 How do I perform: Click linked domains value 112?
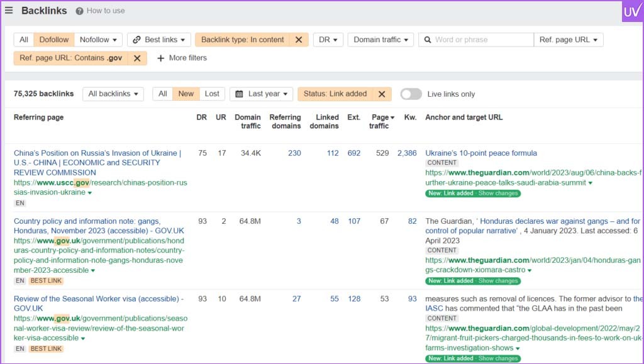pos(333,153)
